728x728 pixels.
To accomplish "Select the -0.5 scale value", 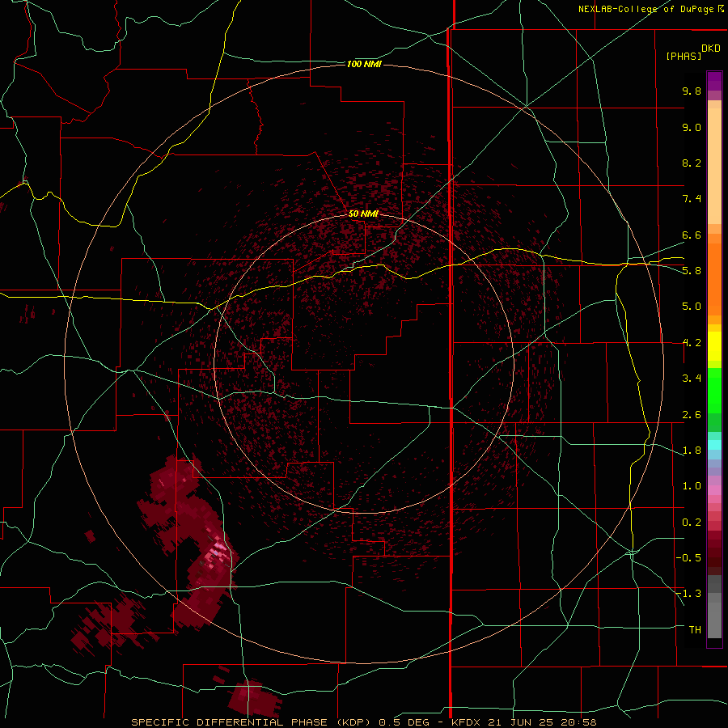I will (688, 558).
